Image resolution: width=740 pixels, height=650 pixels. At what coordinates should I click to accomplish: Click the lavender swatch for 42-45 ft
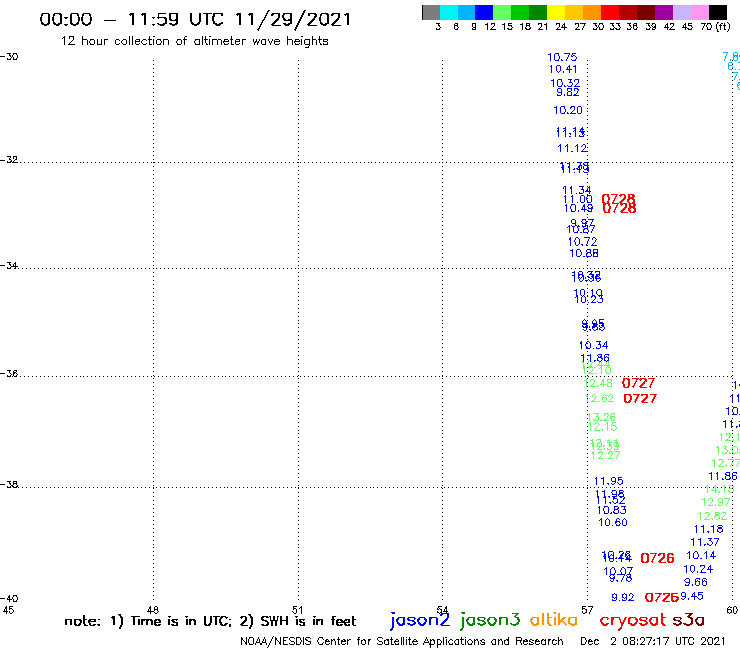(x=681, y=12)
